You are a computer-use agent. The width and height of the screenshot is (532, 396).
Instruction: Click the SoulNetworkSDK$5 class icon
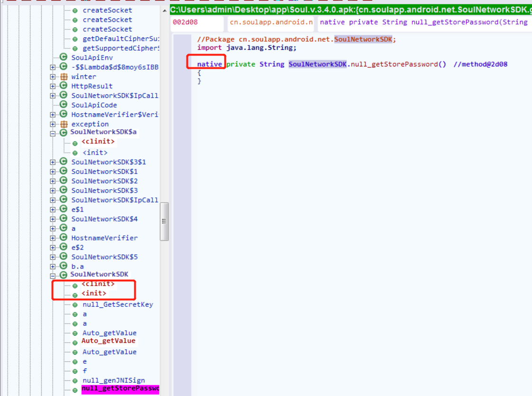[64, 256]
